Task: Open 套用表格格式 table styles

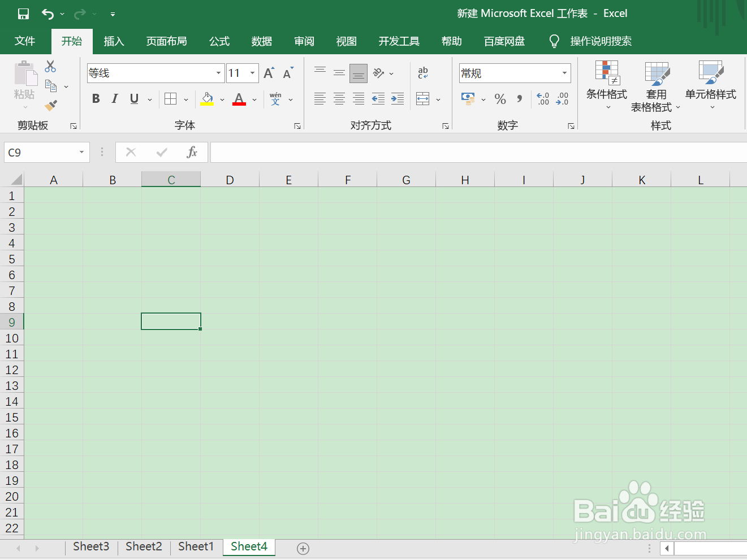Action: coord(655,86)
